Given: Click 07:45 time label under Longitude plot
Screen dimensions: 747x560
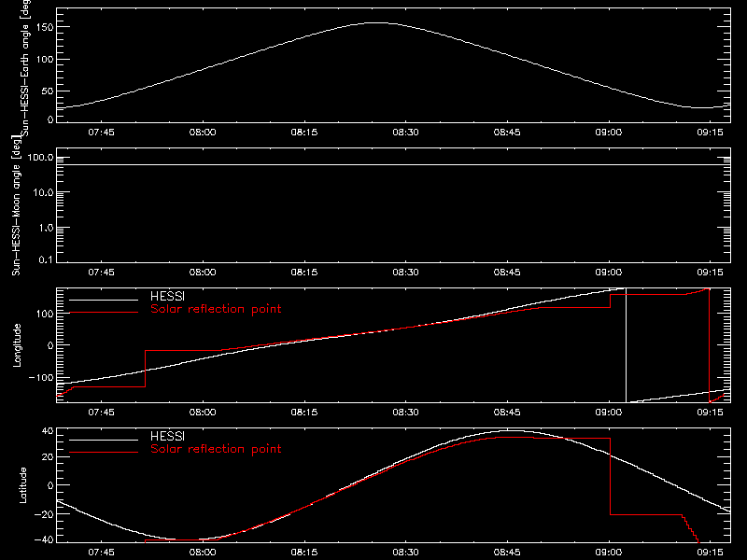Looking at the screenshot, I should pyautogui.click(x=101, y=413).
